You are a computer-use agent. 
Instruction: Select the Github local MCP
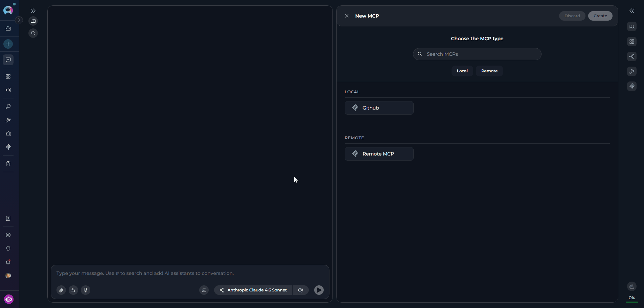(379, 108)
